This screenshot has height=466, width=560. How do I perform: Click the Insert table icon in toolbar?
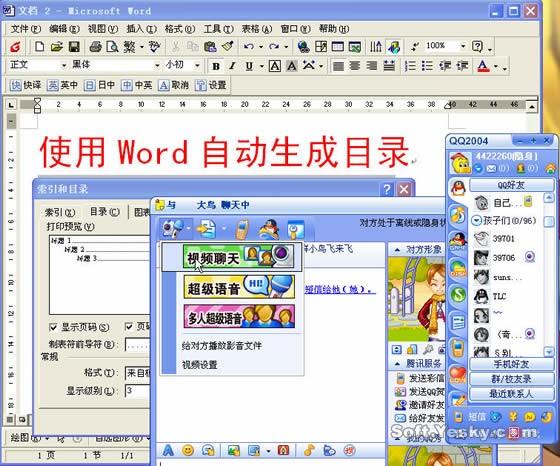pos(338,46)
